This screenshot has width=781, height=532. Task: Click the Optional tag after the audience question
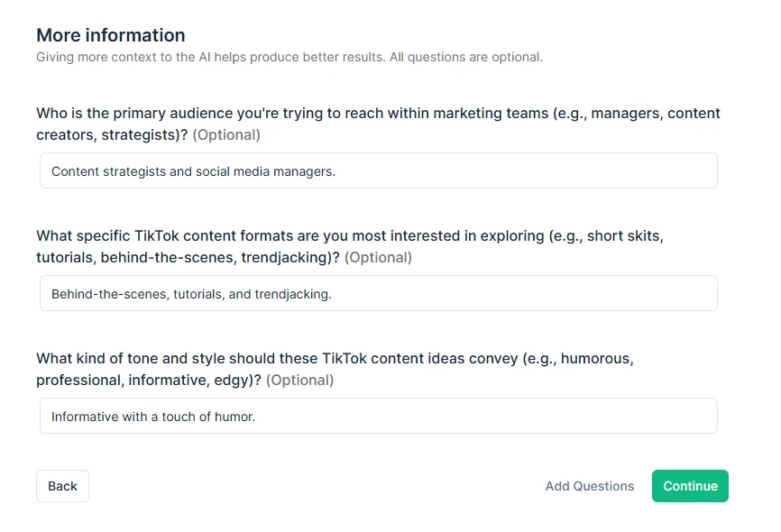pos(226,135)
